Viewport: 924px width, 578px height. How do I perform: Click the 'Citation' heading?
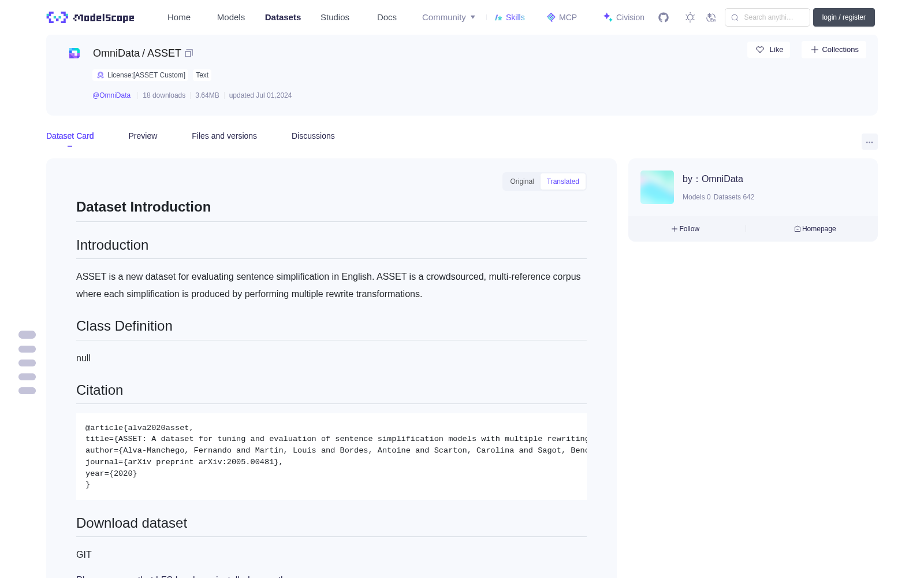pyautogui.click(x=99, y=390)
